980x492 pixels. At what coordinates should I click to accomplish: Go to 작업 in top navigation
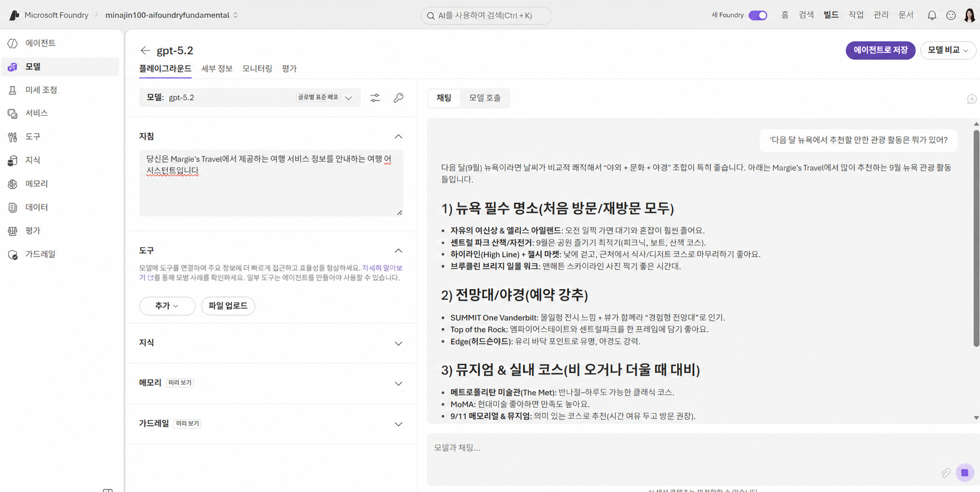[x=856, y=15]
